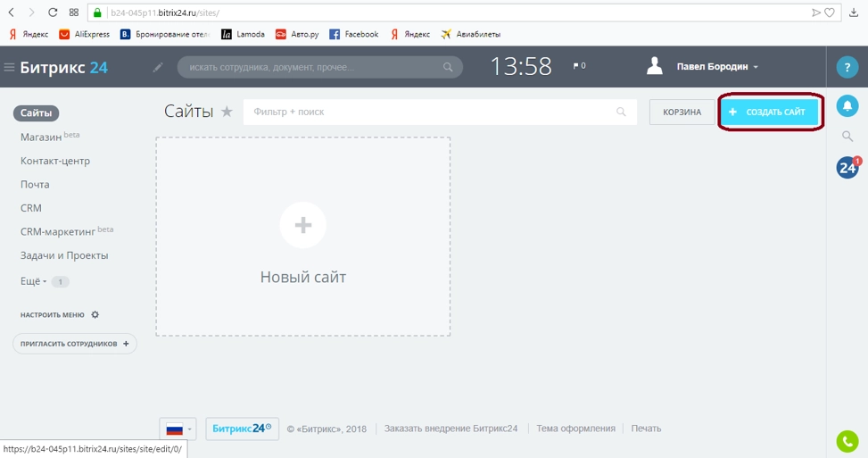
Task: Select Контакт-центр in left menu
Action: coord(55,161)
